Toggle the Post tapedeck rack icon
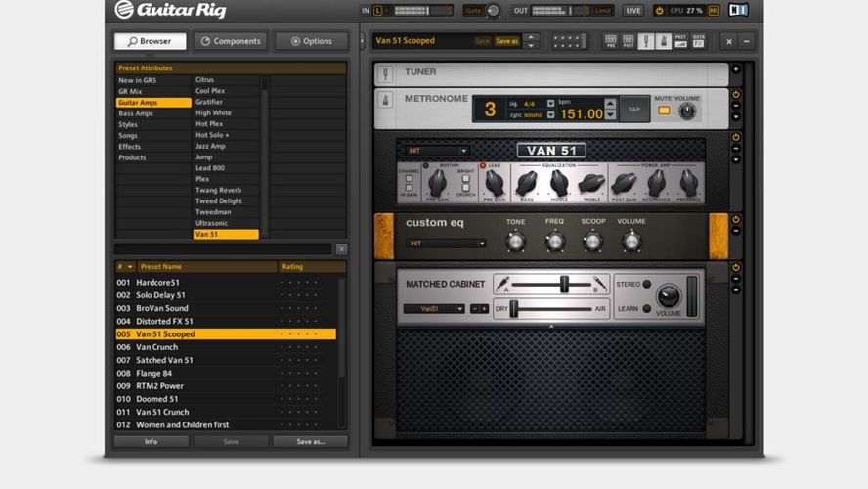Image resolution: width=868 pixels, height=489 pixels. pos(629,41)
